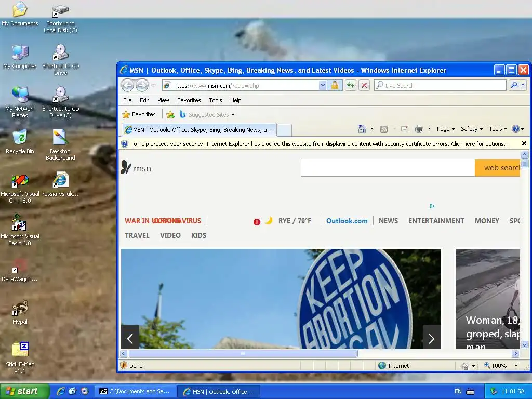The image size is (532, 399).
Task: Click into the Live Search box
Action: point(441,86)
